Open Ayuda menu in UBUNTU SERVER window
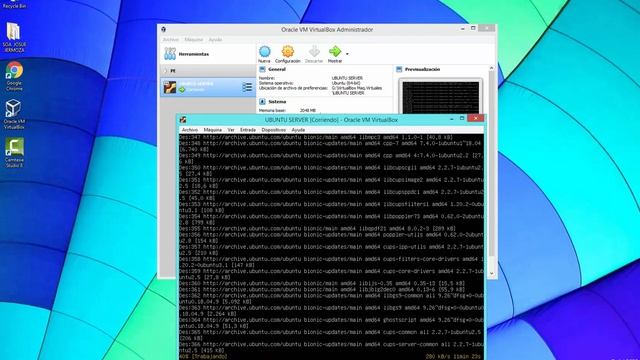 tap(298, 130)
